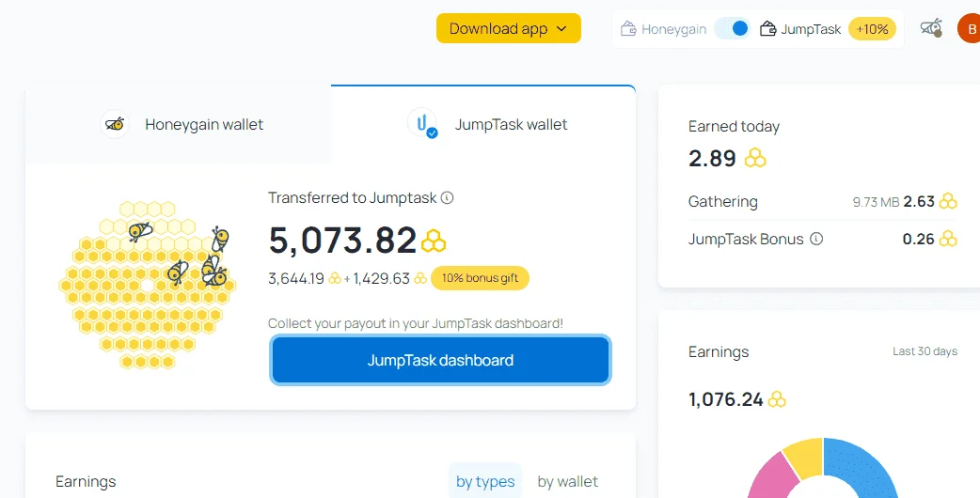Image resolution: width=980 pixels, height=498 pixels.
Task: Show info for JumpTask Bonus
Action: click(x=816, y=239)
